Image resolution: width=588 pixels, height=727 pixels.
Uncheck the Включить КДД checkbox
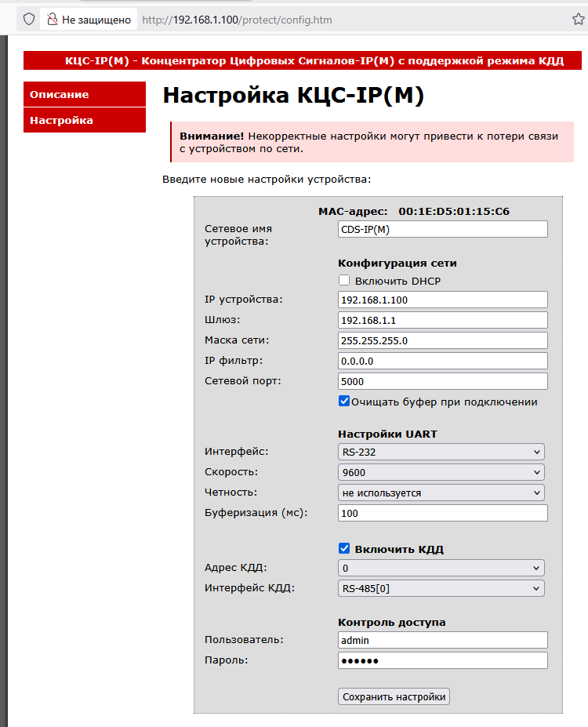click(344, 549)
